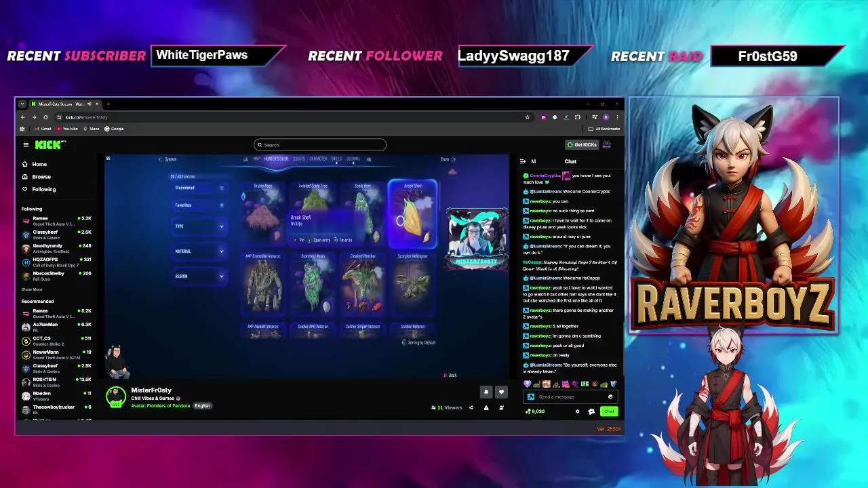Image resolution: width=868 pixels, height=488 pixels.
Task: Open browser extensions puzzle icon
Action: [x=577, y=117]
